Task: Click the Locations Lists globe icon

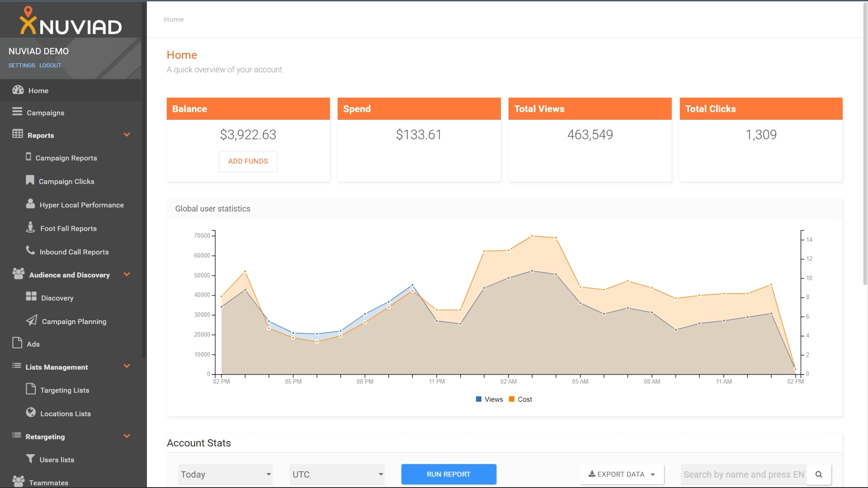Action: [x=31, y=412]
